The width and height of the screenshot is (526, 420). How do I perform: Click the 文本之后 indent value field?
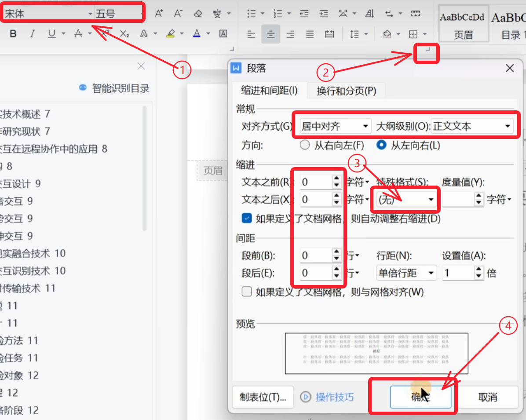pos(316,200)
